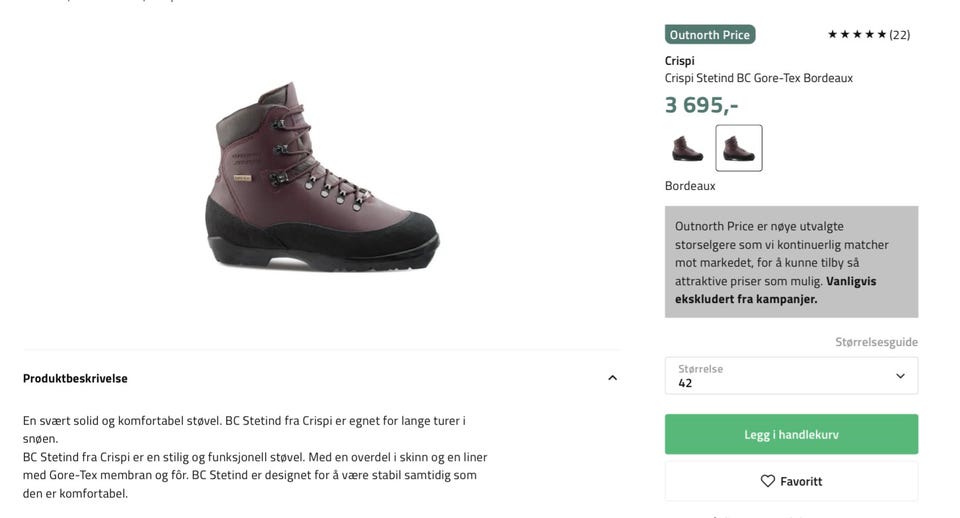960x518 pixels.
Task: Click the Produktbeskrivelse heading
Action: click(x=75, y=378)
